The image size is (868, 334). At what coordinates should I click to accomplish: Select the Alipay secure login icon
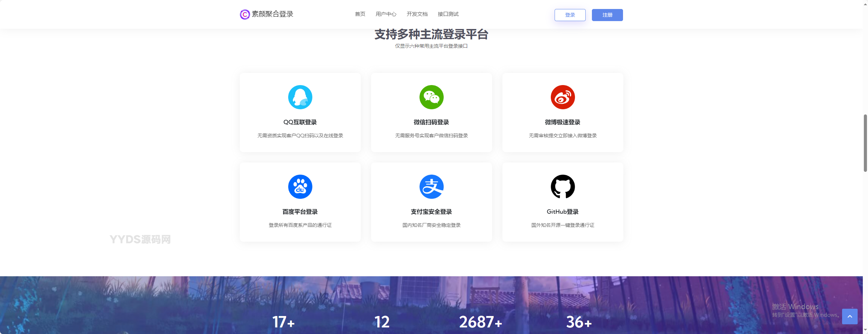point(431,186)
